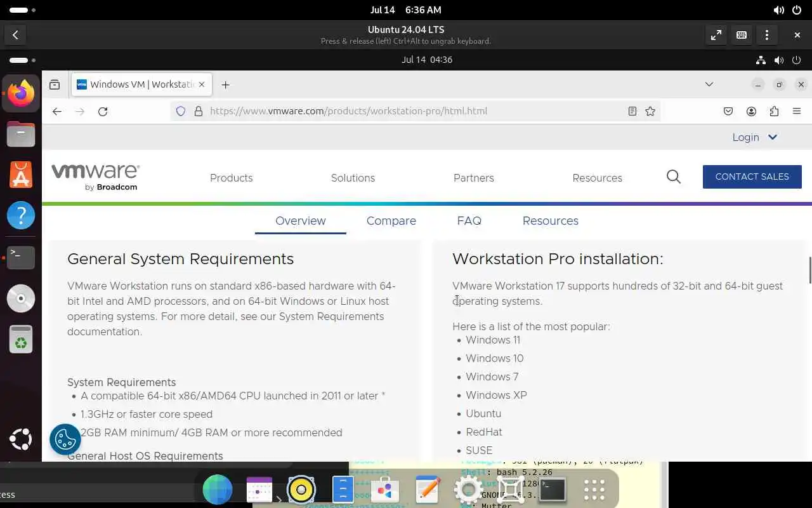This screenshot has height=508, width=812.
Task: Open App Center from the dock
Action: 21,175
